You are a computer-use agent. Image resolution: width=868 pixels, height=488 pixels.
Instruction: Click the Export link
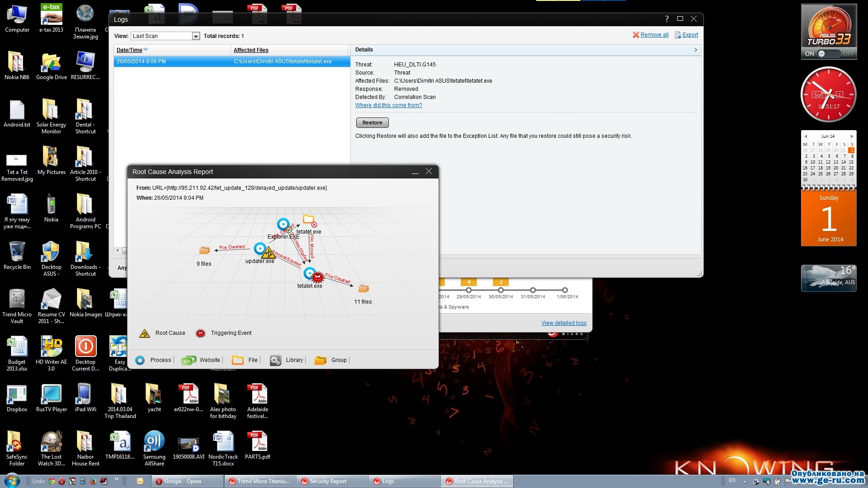pyautogui.click(x=690, y=35)
